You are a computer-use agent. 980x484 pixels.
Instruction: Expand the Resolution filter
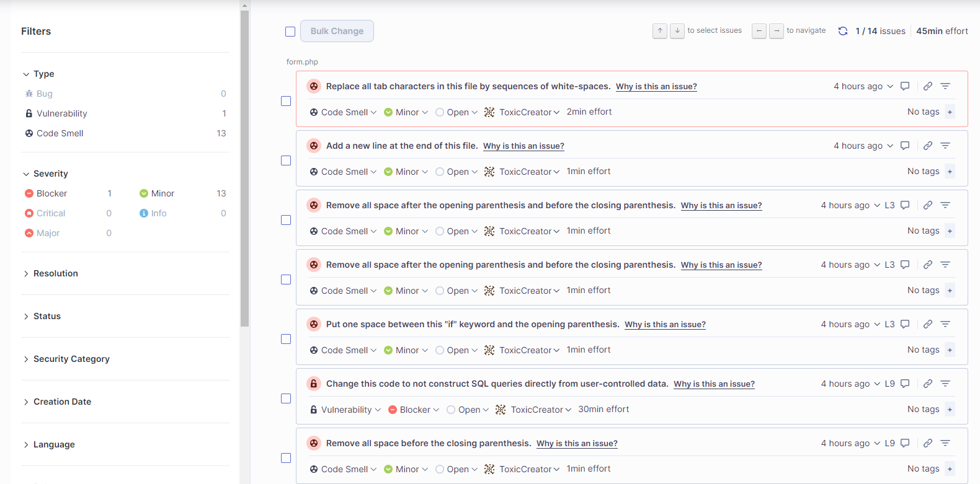click(x=50, y=273)
